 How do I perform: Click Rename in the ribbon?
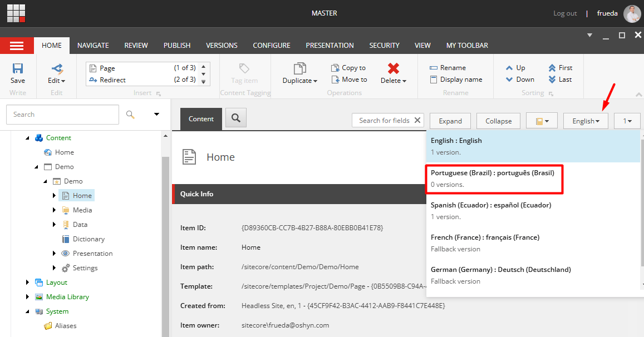[448, 68]
